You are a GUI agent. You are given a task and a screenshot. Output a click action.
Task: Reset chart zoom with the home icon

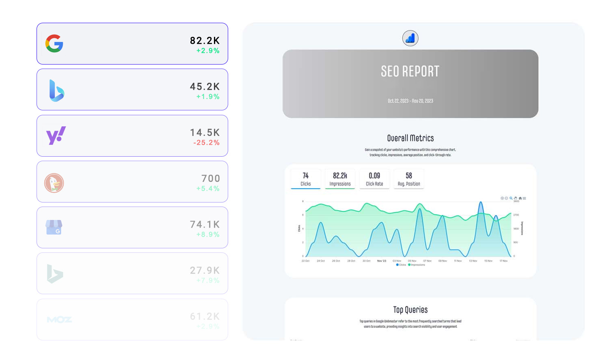(520, 198)
